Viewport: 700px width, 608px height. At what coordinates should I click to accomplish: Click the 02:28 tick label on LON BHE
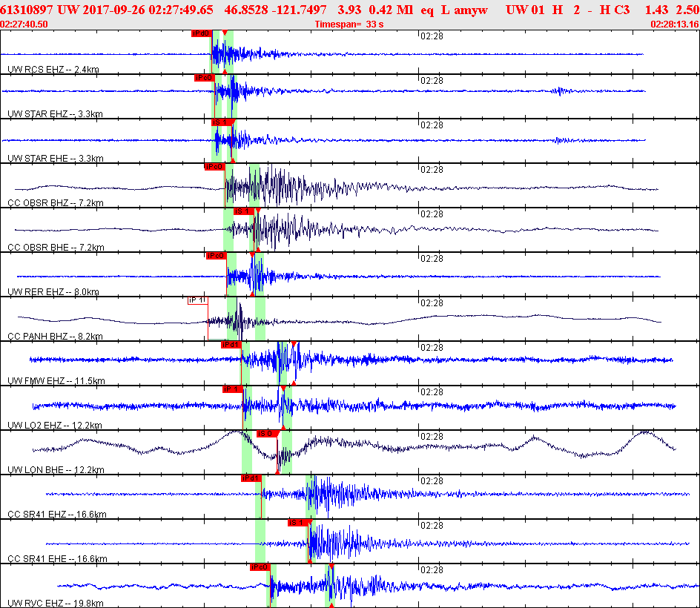click(x=432, y=437)
